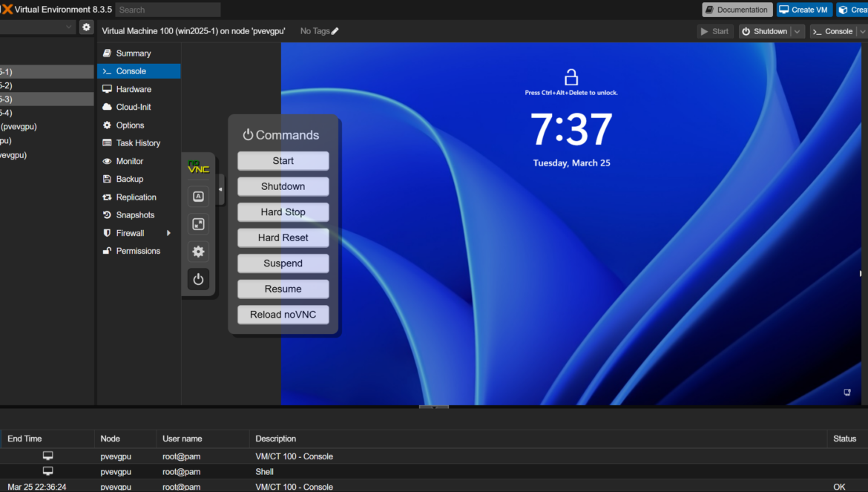Select the tree item ending in (pvevgpu)
Image resolution: width=868 pixels, height=492 pixels.
(x=47, y=127)
